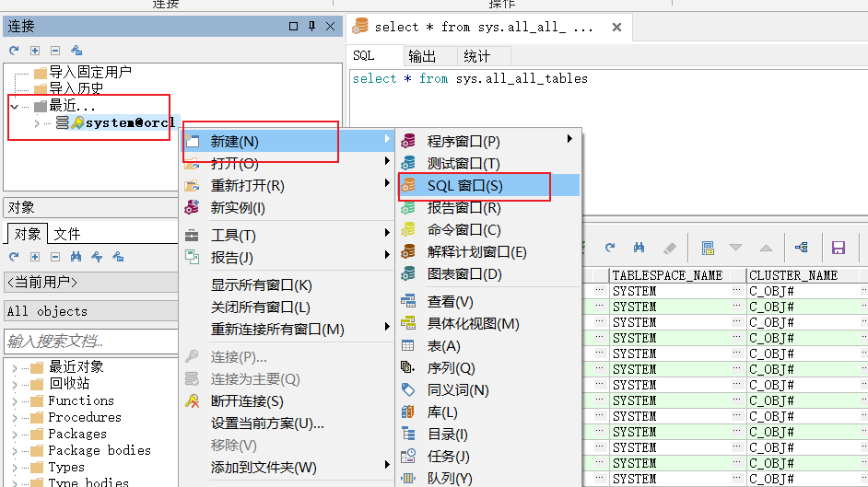Select 断开连接(S) menu entry

(287, 401)
